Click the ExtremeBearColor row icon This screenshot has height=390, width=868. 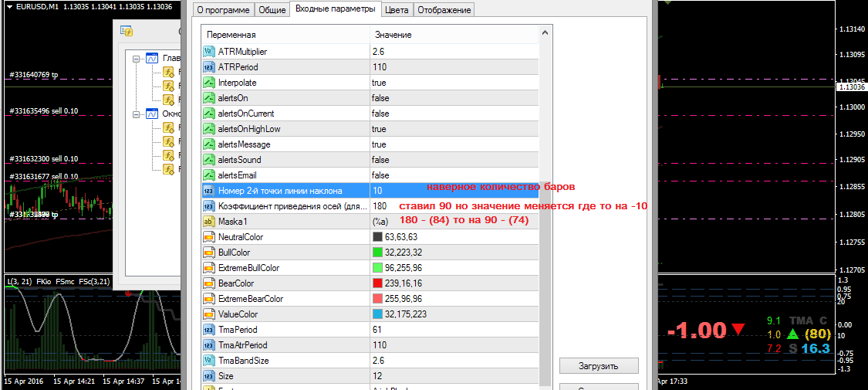[x=208, y=299]
